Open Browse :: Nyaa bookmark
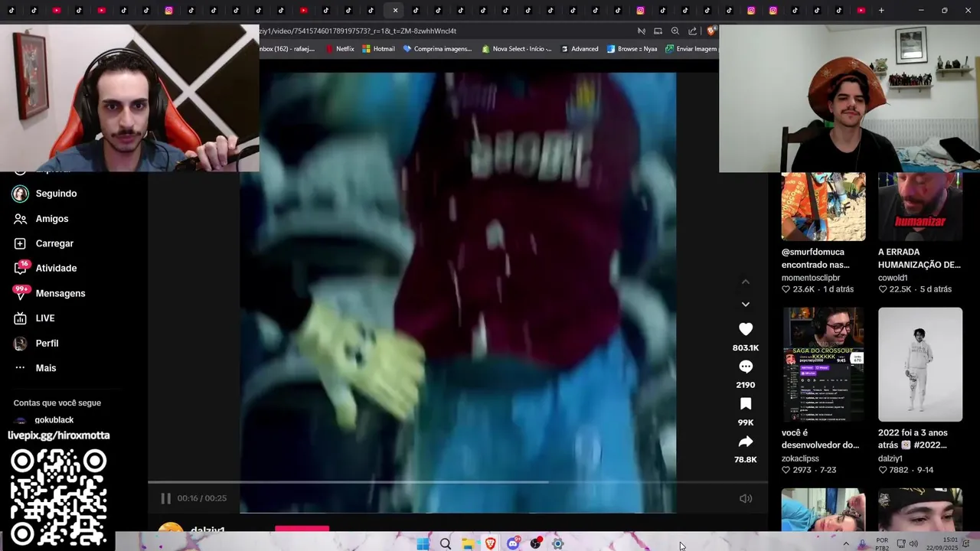980x551 pixels. point(632,49)
